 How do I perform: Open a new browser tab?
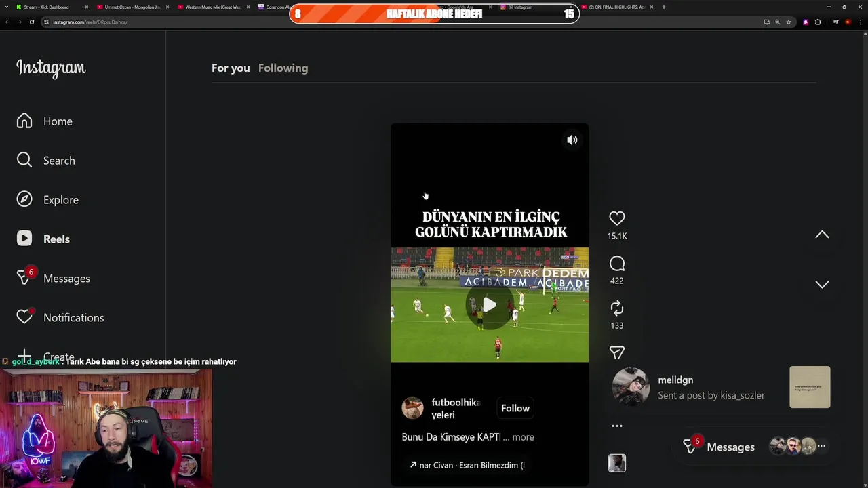point(663,7)
